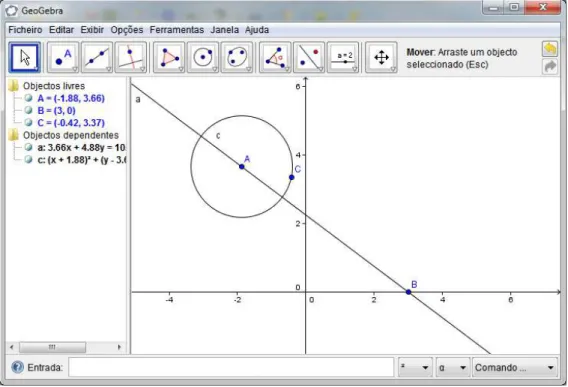Select circle c equation in algebra list
This screenshot has width=568, height=387.
(82, 160)
